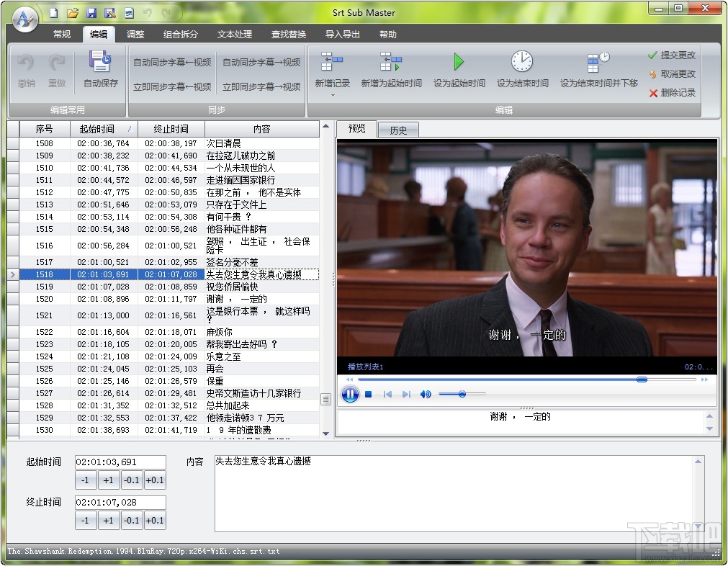Select row header for record 1518

(13, 275)
